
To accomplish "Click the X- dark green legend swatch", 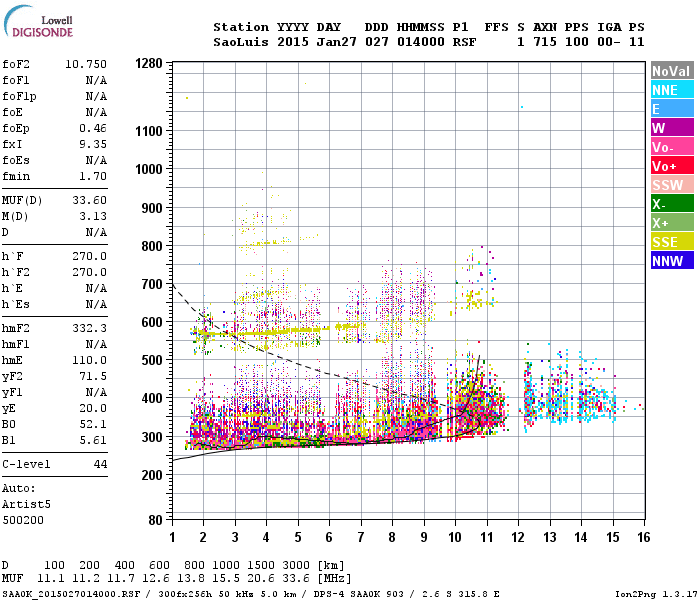I will (672, 204).
